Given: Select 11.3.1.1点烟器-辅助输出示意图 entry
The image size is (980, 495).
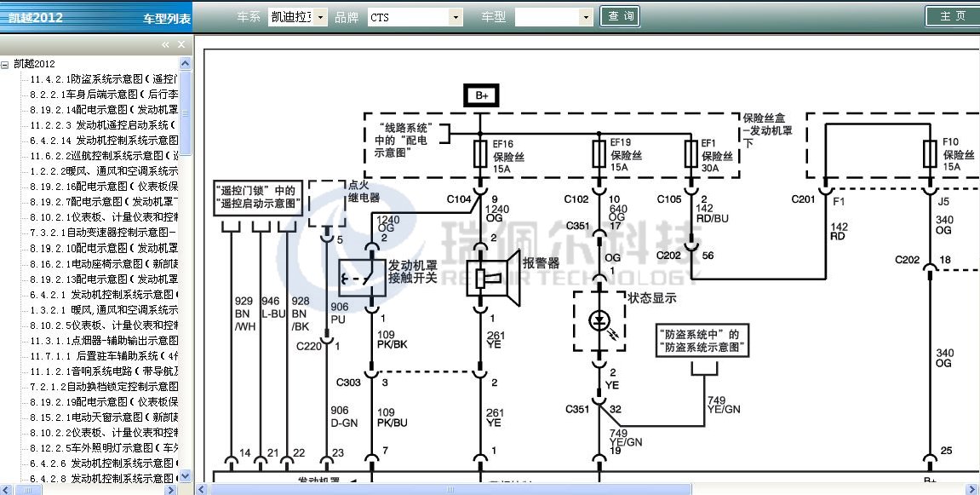Looking at the screenshot, I should [x=103, y=340].
